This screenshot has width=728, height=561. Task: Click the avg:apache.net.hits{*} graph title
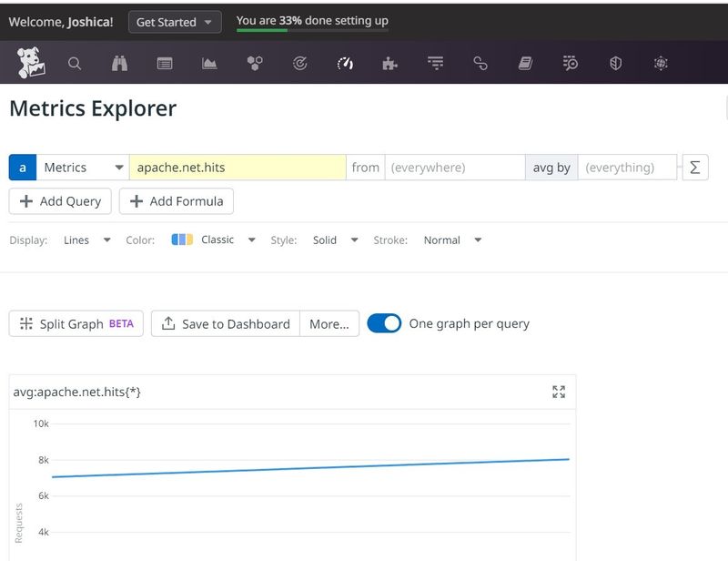77,392
